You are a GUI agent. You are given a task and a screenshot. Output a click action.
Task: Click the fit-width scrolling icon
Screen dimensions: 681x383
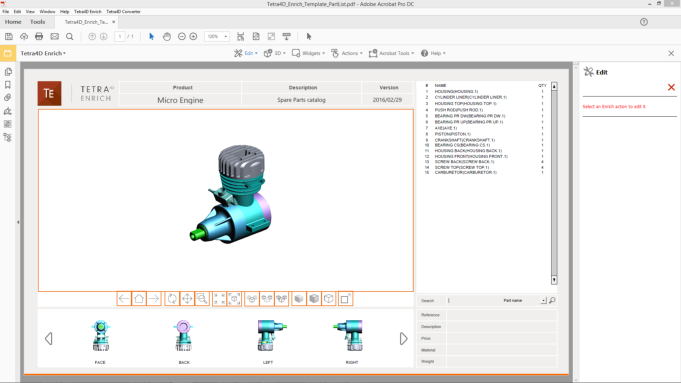[241, 36]
